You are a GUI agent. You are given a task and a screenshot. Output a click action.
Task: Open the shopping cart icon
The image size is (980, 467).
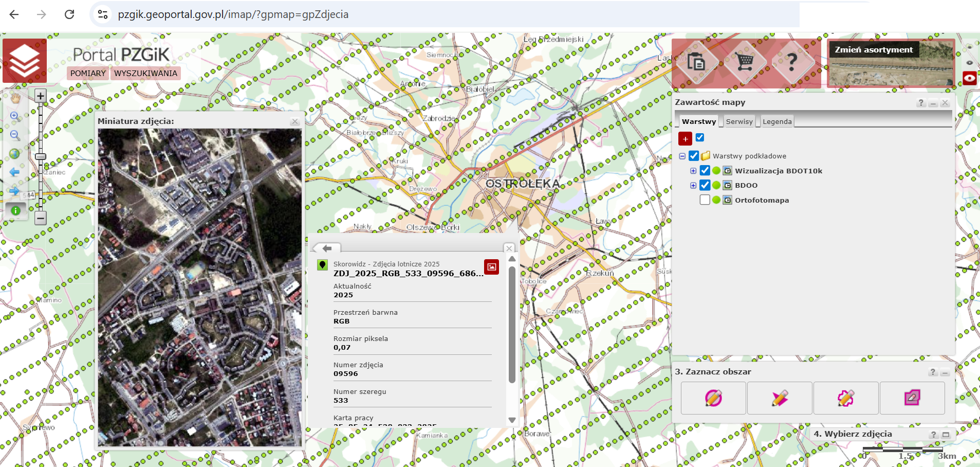pyautogui.click(x=744, y=62)
